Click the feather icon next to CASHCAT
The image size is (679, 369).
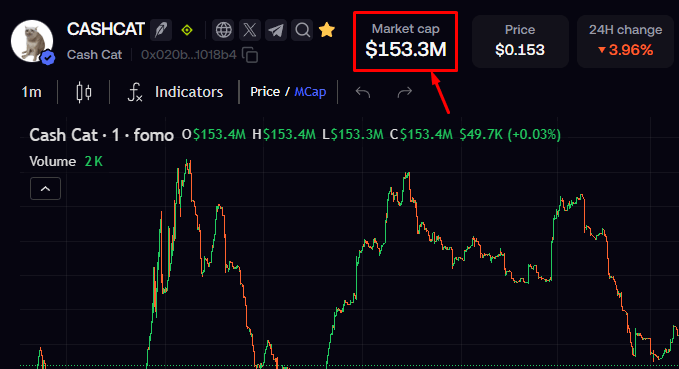click(161, 30)
